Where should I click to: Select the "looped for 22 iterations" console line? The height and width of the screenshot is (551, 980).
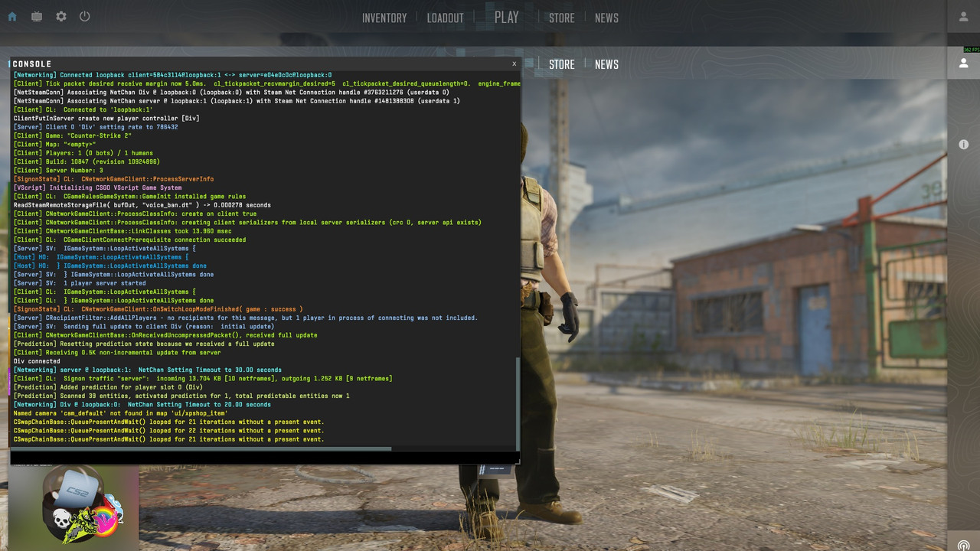pos(169,431)
